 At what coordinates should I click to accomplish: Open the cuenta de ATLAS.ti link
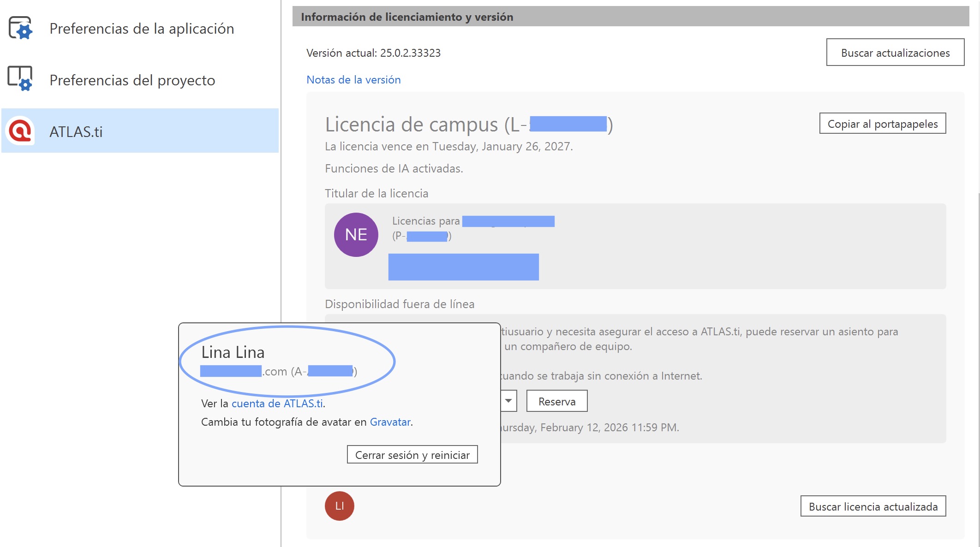pyautogui.click(x=277, y=404)
